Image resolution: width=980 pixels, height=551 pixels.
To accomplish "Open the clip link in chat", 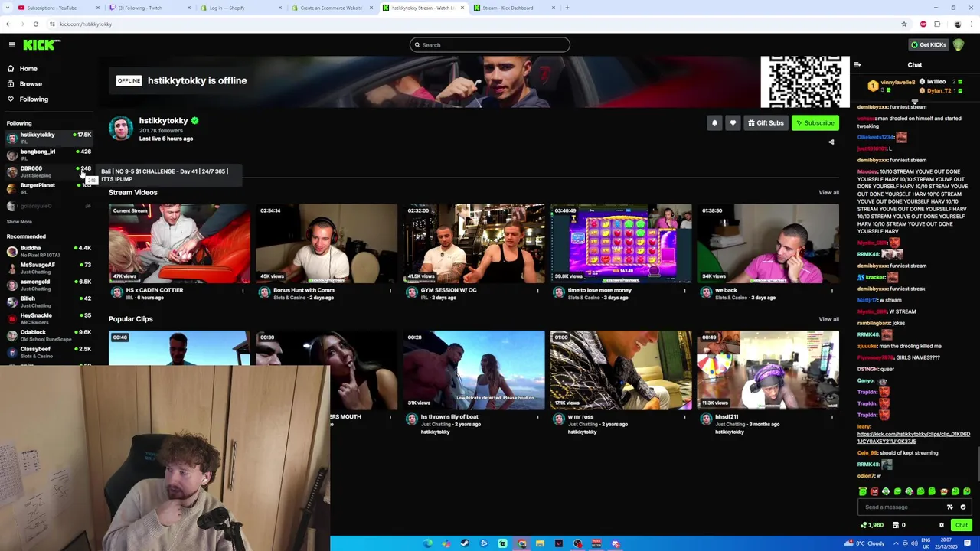I will point(913,438).
